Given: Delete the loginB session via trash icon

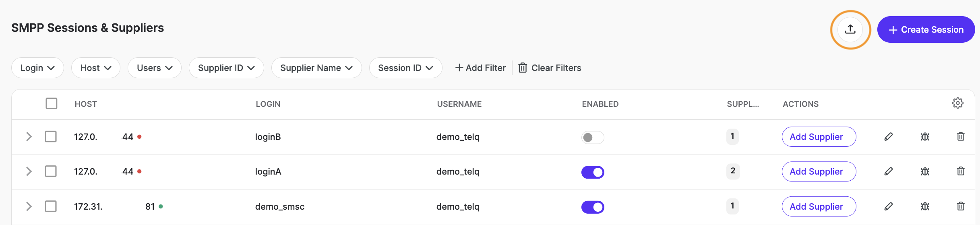Looking at the screenshot, I should pos(961,137).
